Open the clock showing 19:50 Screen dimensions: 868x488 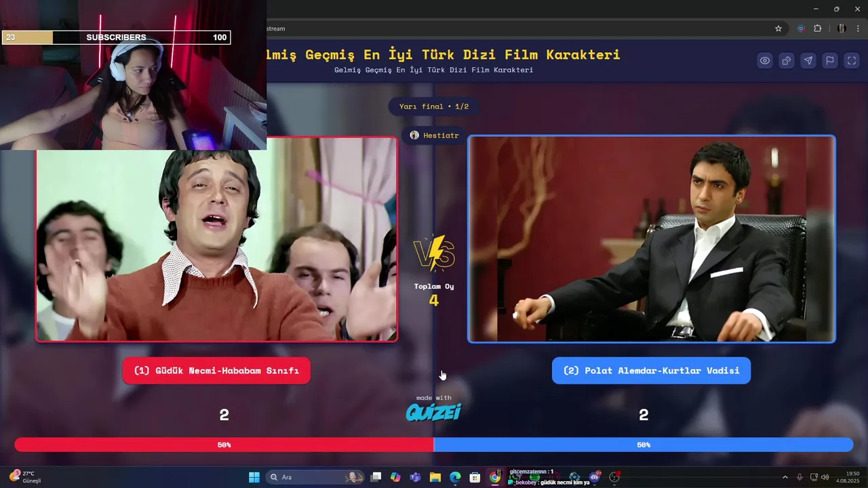tap(848, 477)
